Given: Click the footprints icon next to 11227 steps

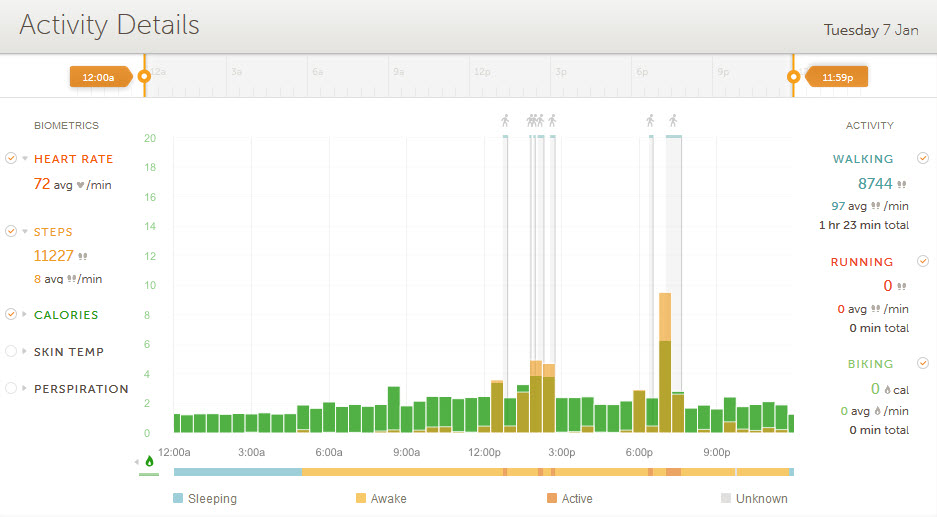Looking at the screenshot, I should click(83, 256).
